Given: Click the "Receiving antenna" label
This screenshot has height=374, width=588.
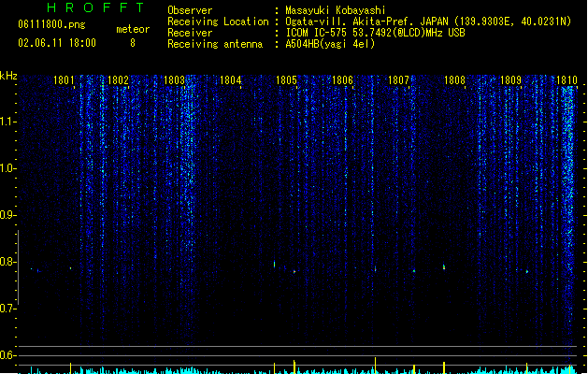Looking at the screenshot, I should point(215,44).
